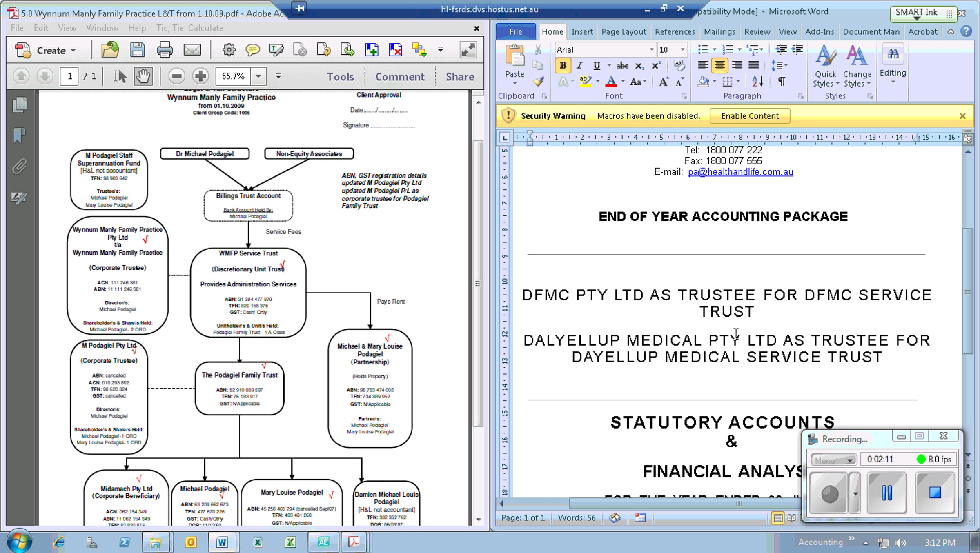This screenshot has width=980, height=553.
Task: Click the Show/Hide paragraph marks icon
Action: coord(782,81)
